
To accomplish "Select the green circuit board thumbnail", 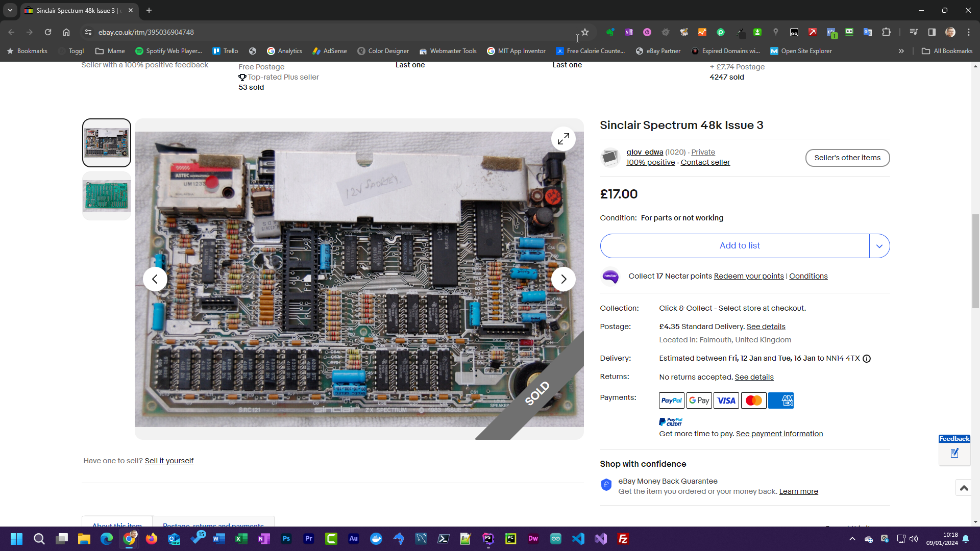I will point(107,196).
